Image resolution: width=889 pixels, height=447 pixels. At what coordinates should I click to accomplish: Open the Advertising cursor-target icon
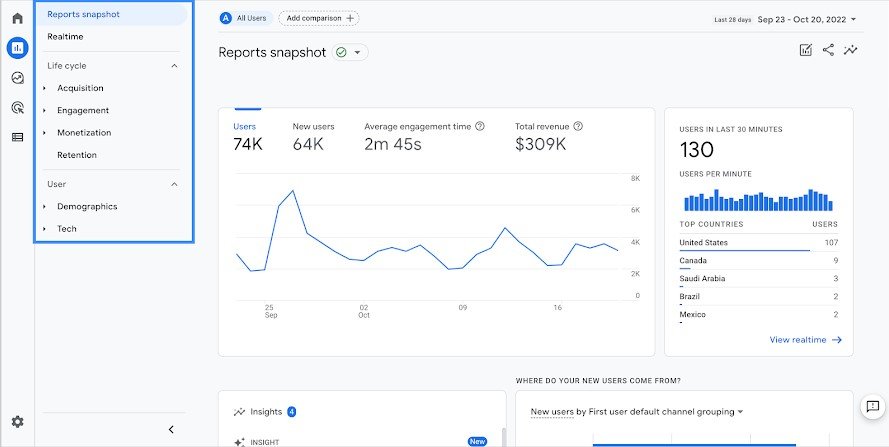18,107
